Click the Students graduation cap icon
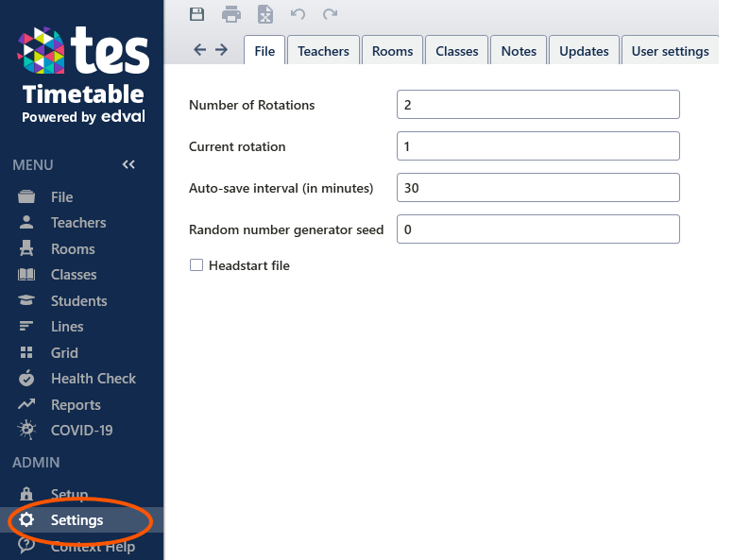The image size is (733, 560). tap(26, 300)
